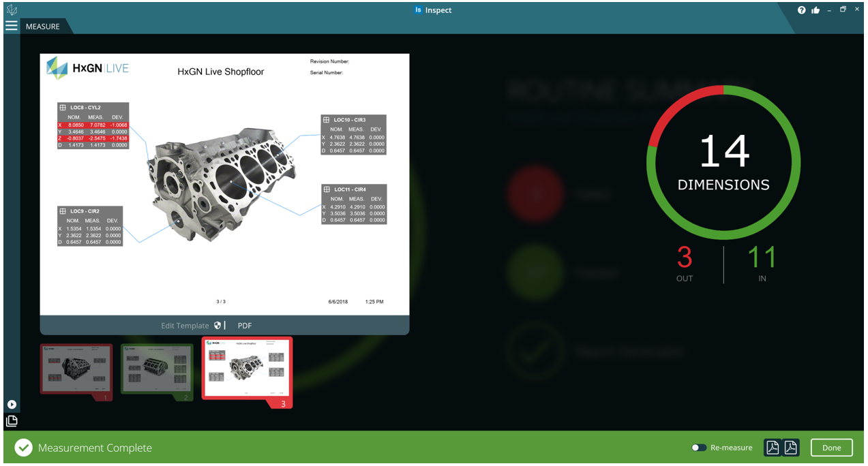The width and height of the screenshot is (868, 466).
Task: Click the Edit Template link
Action: (x=185, y=325)
